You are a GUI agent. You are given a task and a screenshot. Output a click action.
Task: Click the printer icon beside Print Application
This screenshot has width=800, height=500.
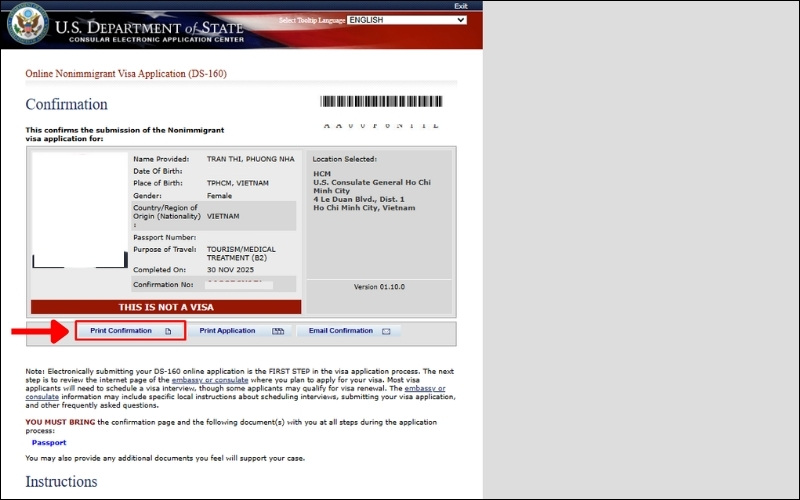(278, 331)
